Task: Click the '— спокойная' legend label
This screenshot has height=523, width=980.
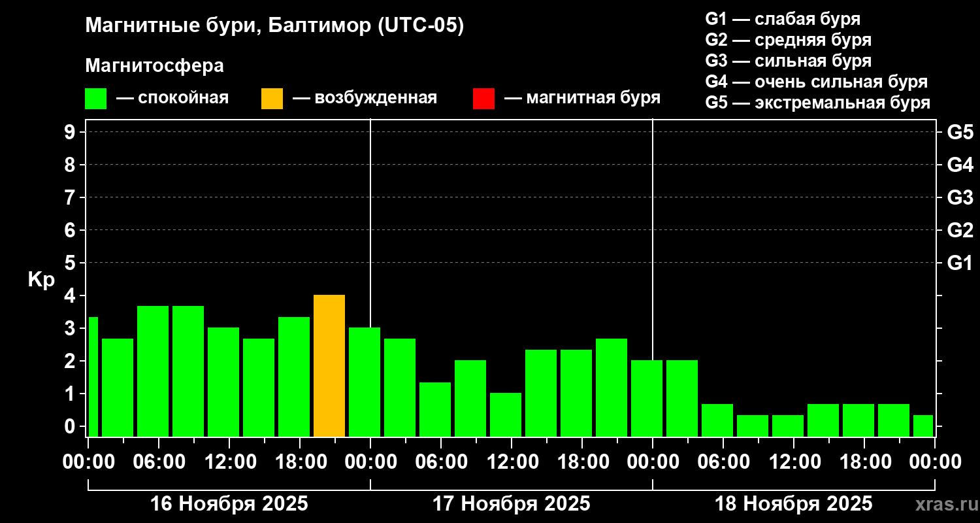Action: (x=172, y=98)
